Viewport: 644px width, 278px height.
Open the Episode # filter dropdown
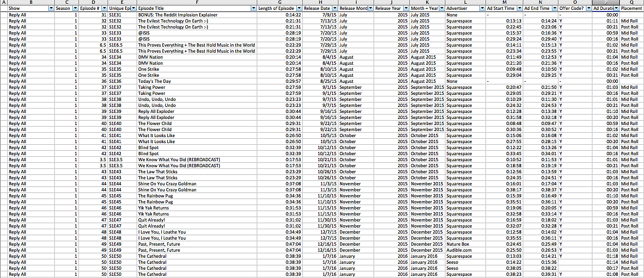point(104,8)
